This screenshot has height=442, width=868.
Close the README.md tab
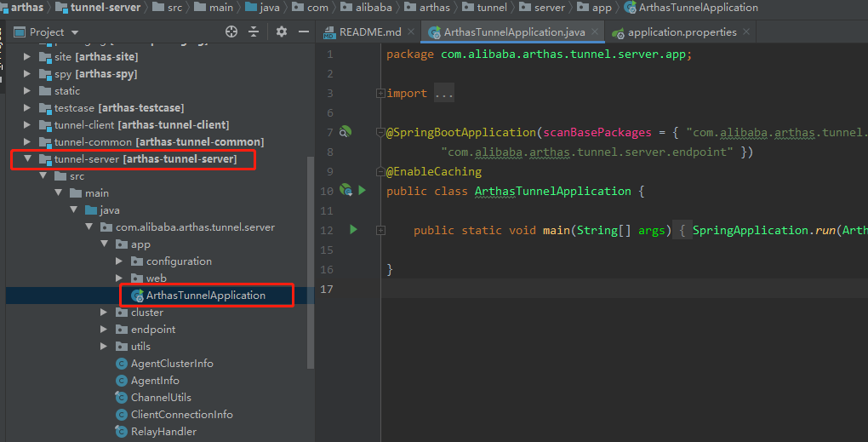[x=411, y=32]
